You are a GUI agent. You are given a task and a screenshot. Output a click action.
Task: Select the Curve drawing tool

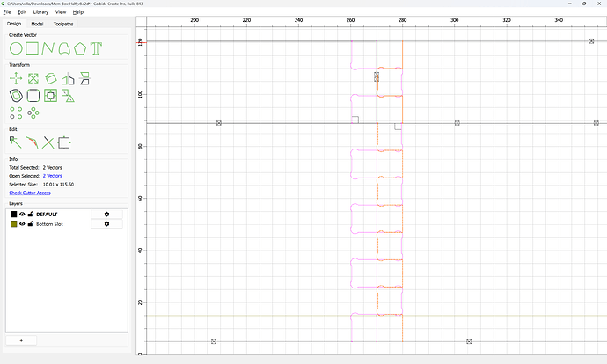coord(64,48)
